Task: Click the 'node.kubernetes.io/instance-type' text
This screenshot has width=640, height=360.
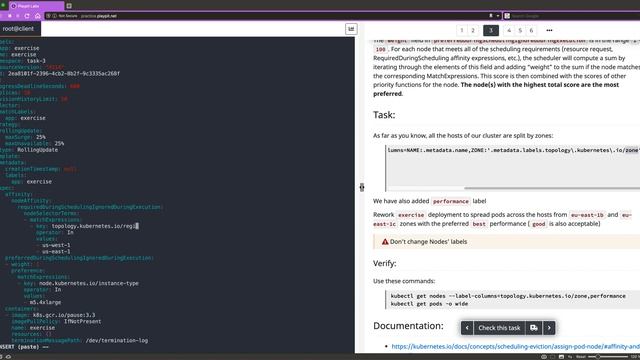Action: click(89, 283)
